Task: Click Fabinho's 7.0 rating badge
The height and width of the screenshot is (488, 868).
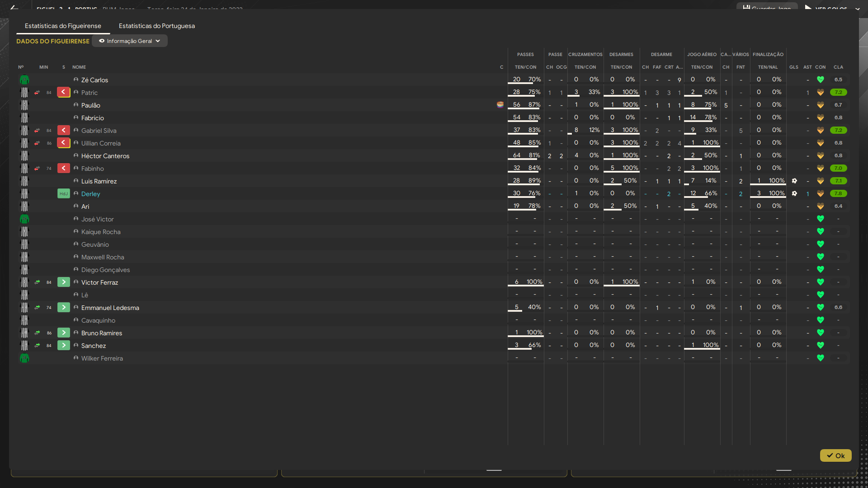Action: pyautogui.click(x=838, y=168)
